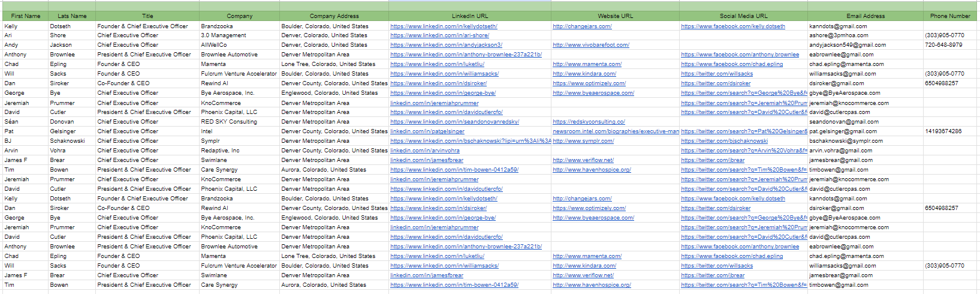Viewport: 980px width, 294px height.
Task: Click the RED SKY Consulting company cell
Action: pos(239,122)
